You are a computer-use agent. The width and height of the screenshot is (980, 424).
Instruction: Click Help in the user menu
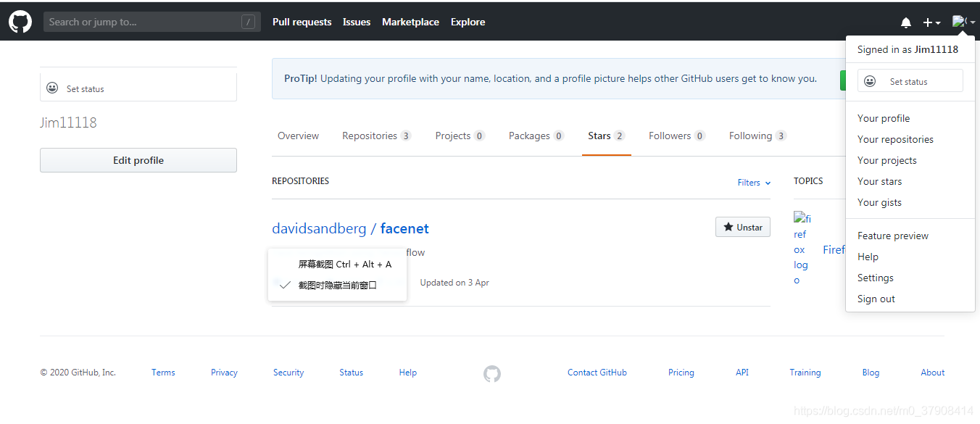[868, 257]
